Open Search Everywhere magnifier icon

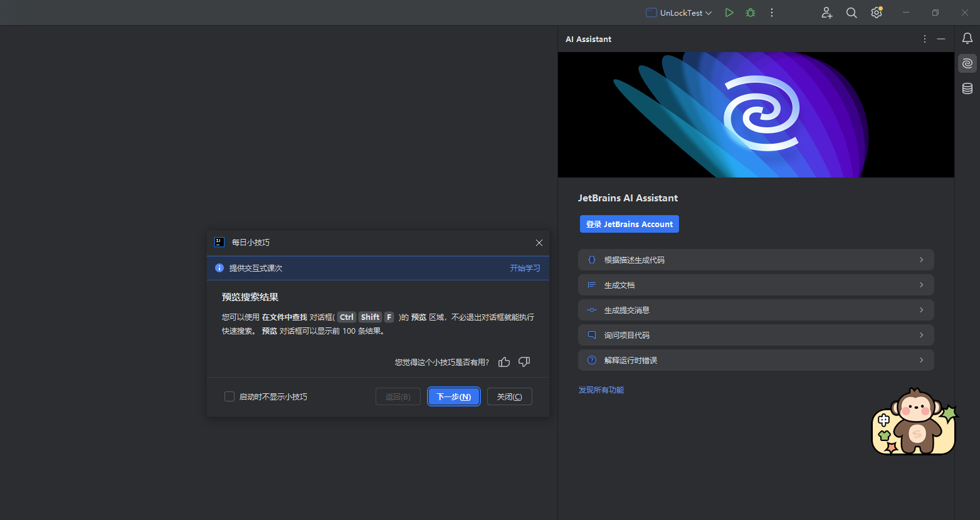(851, 13)
